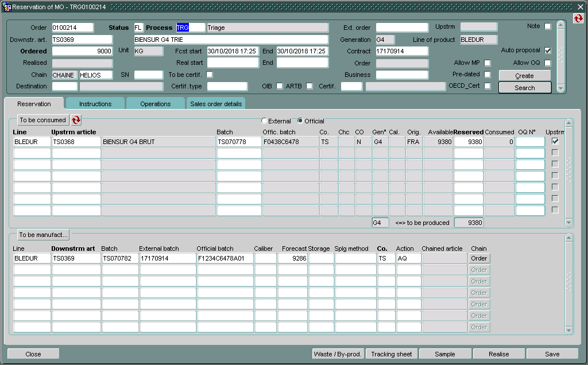Select the External radio option

(264, 121)
